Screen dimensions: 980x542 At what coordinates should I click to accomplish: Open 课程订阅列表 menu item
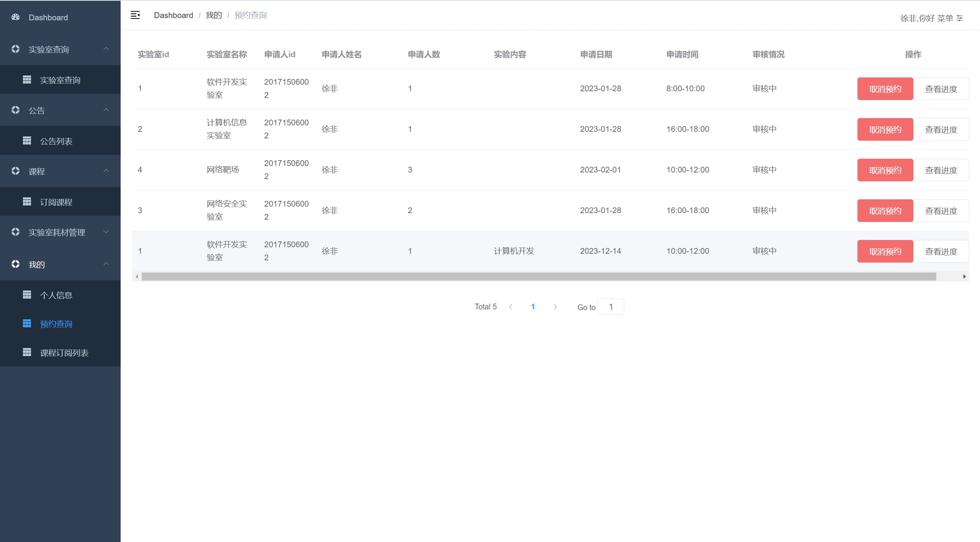(64, 353)
